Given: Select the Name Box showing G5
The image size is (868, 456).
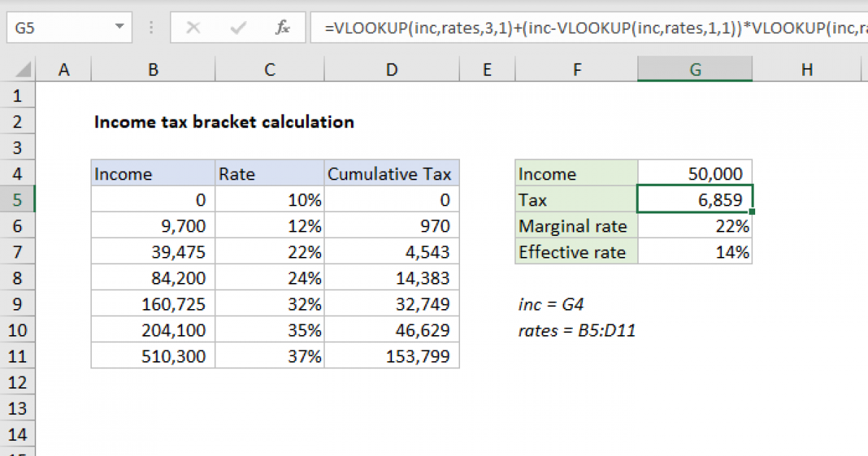Looking at the screenshot, I should tap(58, 28).
